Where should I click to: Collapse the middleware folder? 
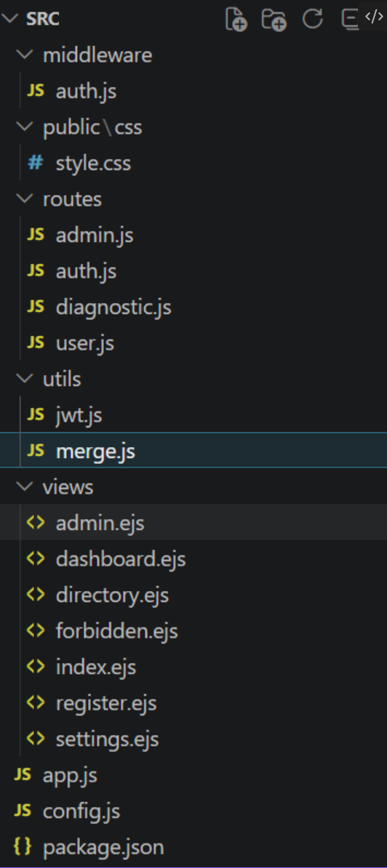tap(25, 55)
